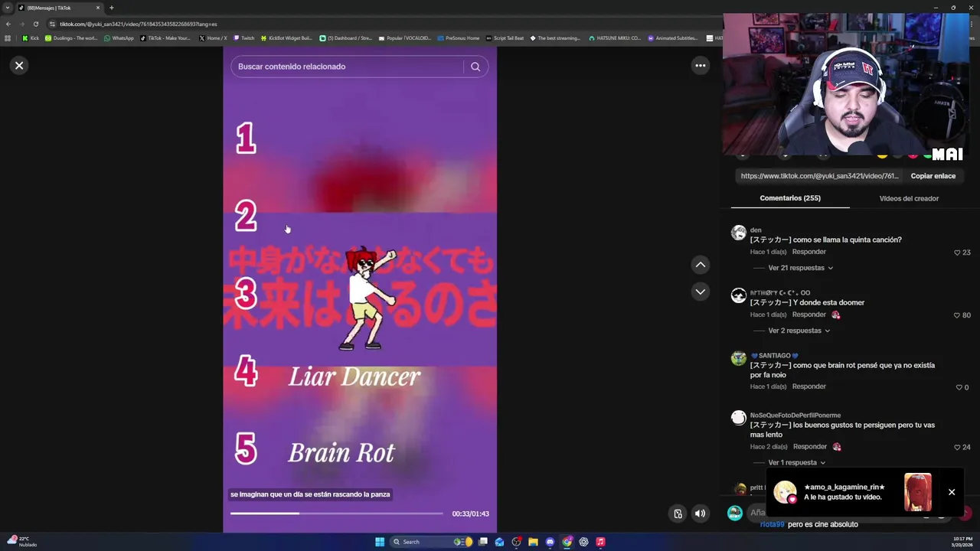
Task: Open WhatsApp bookmark
Action: point(119,38)
